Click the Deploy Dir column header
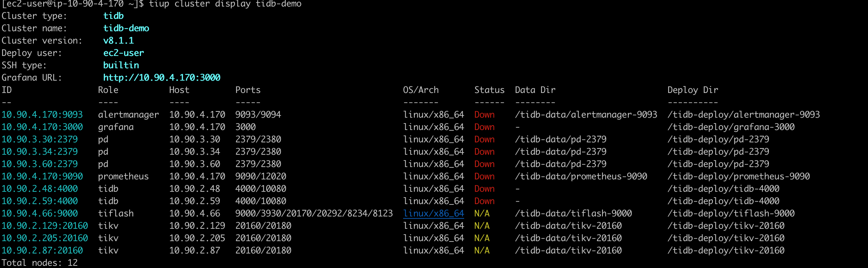This screenshot has height=268, width=868. [x=693, y=90]
